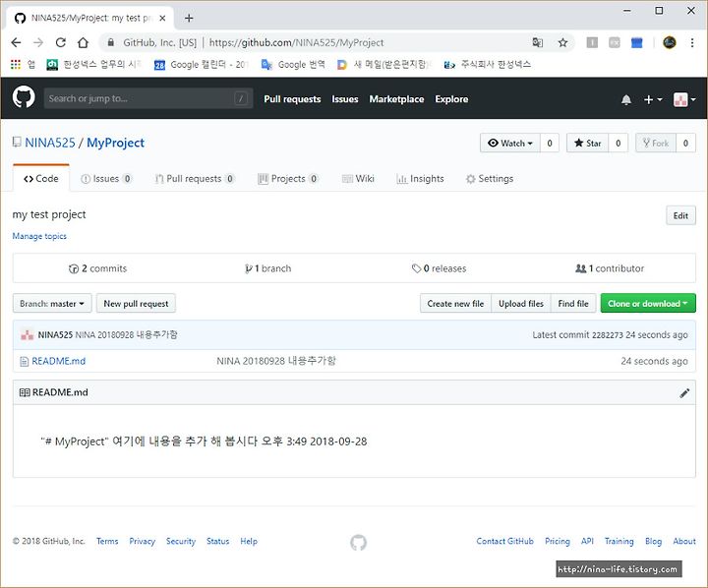Open the API footer link
This screenshot has height=588, width=708.
click(x=587, y=541)
